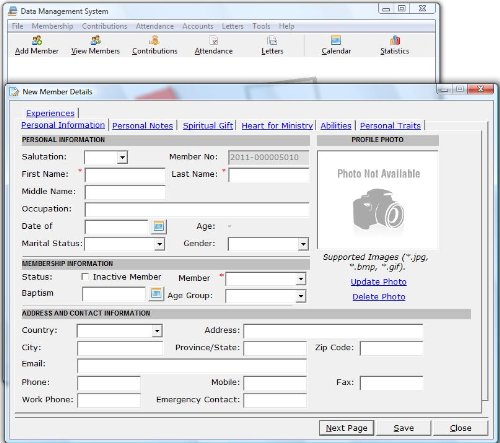
Task: Open the Membership menu
Action: click(52, 26)
